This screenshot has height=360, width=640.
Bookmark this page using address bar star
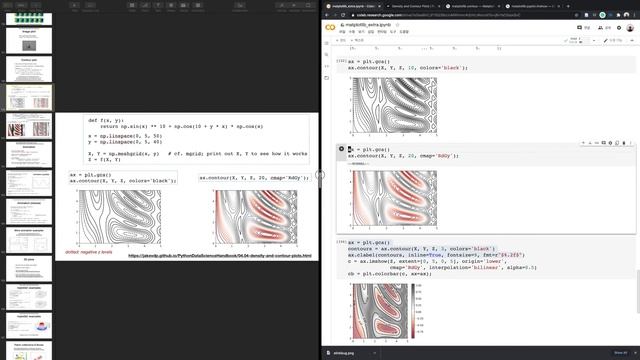pos(576,15)
